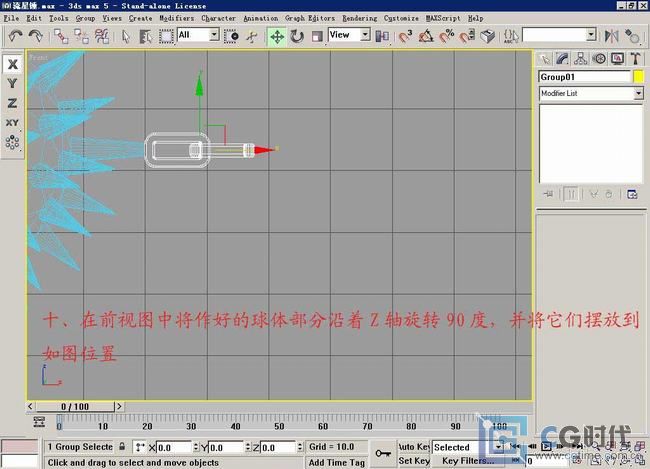The width and height of the screenshot is (650, 469).
Task: Click the Add Time Tag field
Action: (x=337, y=462)
